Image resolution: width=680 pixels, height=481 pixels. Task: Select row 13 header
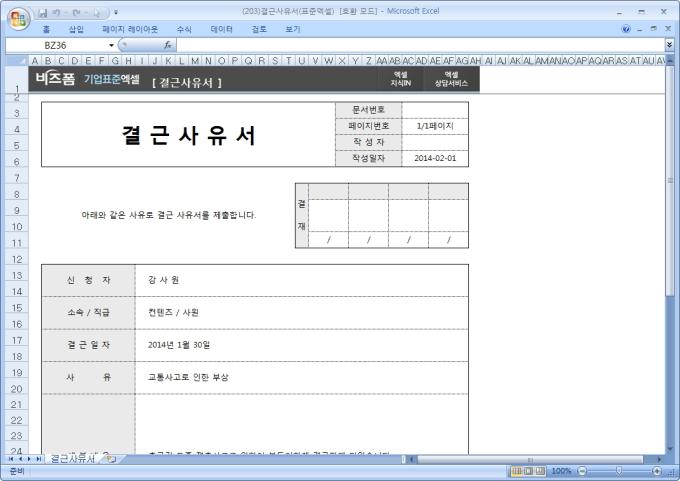coord(16,275)
